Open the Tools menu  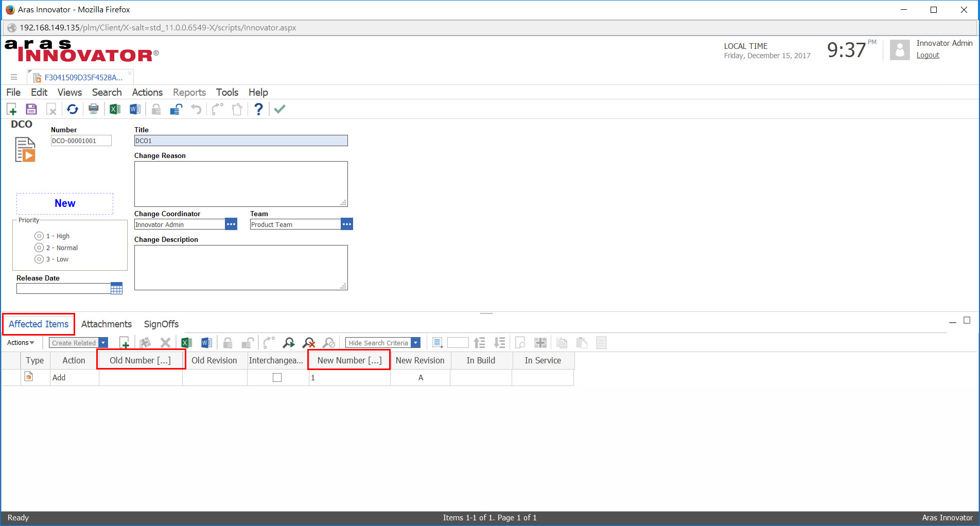(227, 93)
